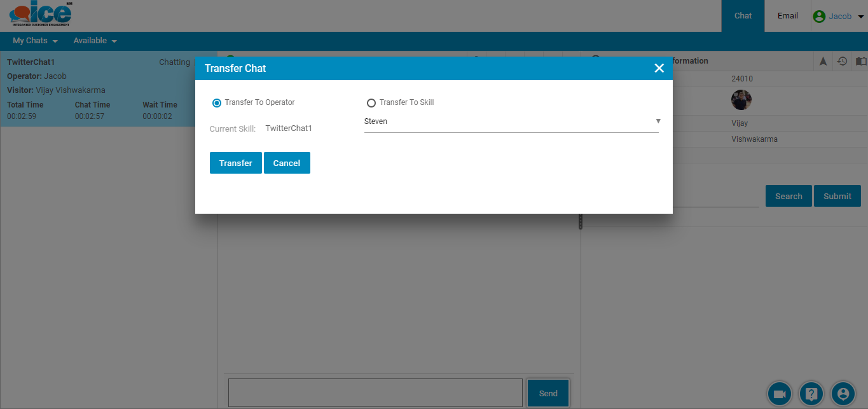Click the navigation arrow icon in visitor panel
The image size is (868, 409).
click(x=823, y=61)
